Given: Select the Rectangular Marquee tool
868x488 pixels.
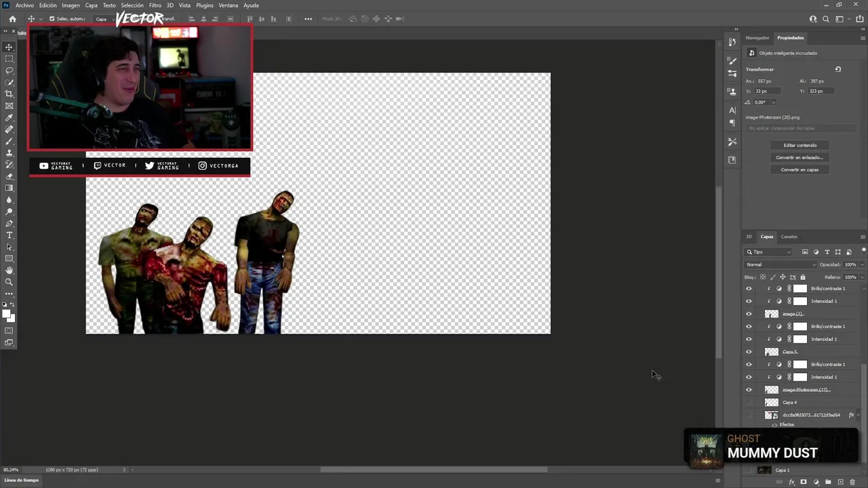Looking at the screenshot, I should (9, 59).
